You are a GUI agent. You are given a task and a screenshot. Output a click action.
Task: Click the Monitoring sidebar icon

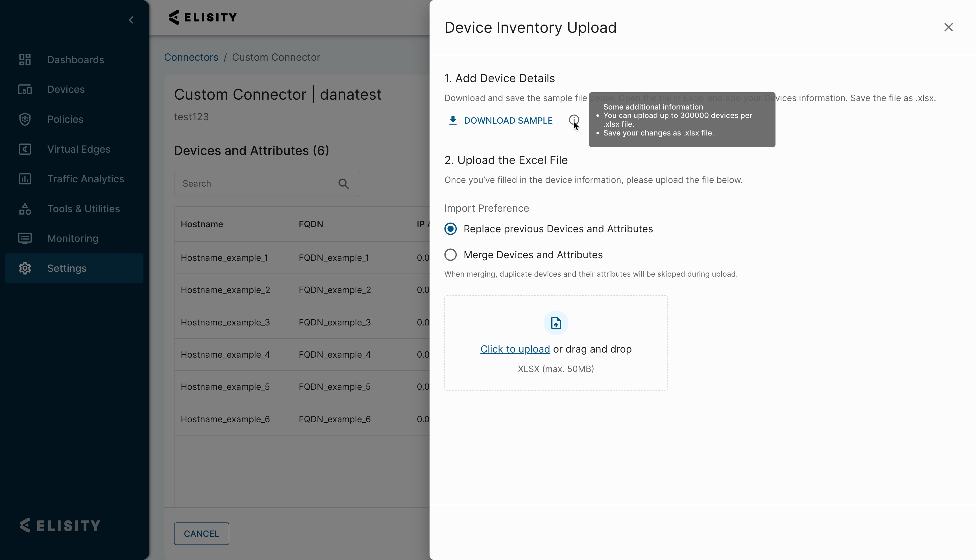[x=25, y=239]
